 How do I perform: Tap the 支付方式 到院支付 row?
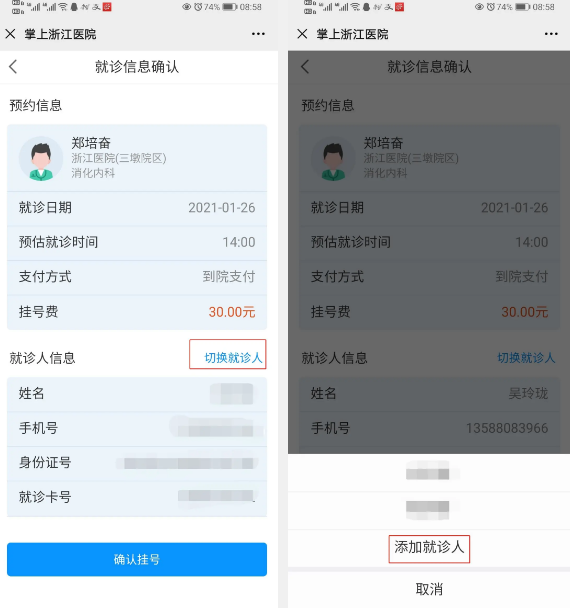137,277
